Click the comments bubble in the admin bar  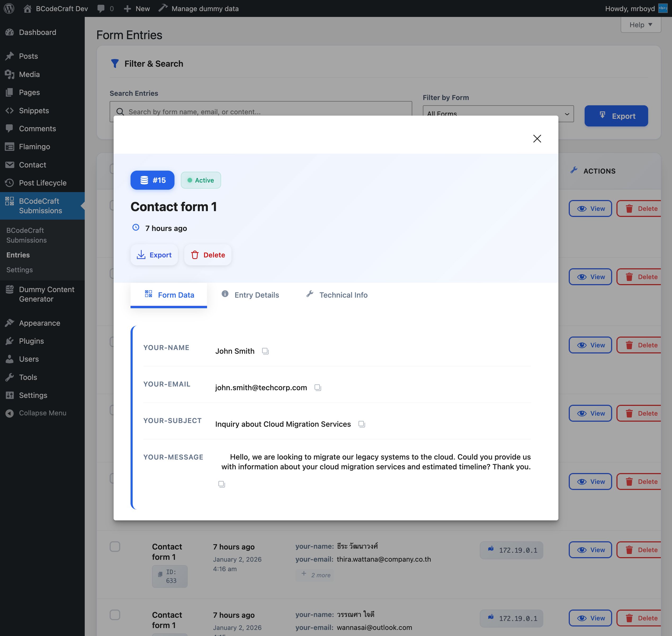click(101, 8)
